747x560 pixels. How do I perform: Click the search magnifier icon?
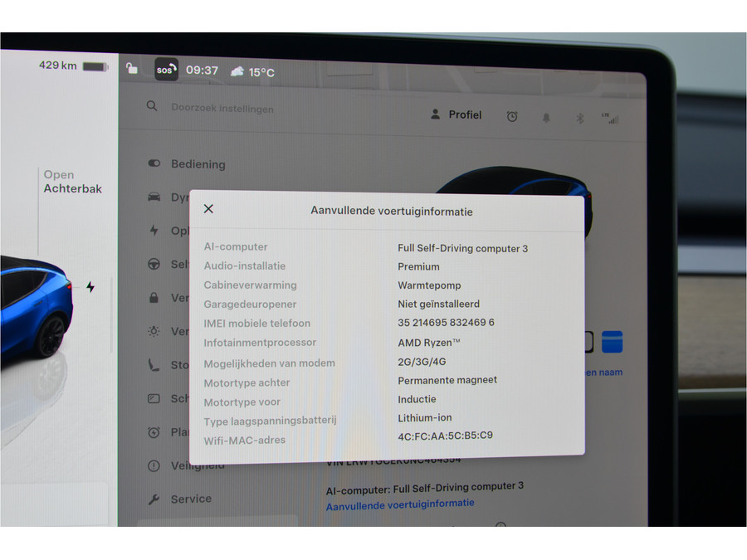(x=152, y=105)
